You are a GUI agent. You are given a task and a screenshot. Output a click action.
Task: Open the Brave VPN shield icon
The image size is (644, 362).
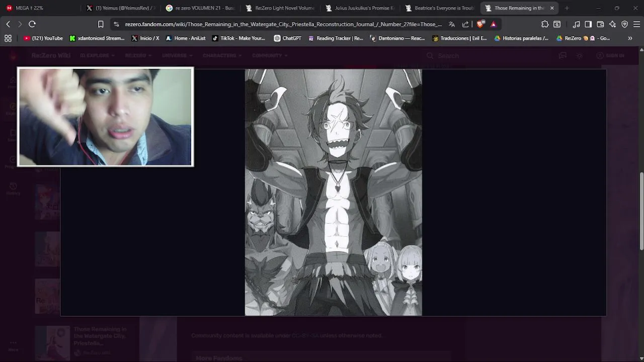pyautogui.click(x=624, y=24)
